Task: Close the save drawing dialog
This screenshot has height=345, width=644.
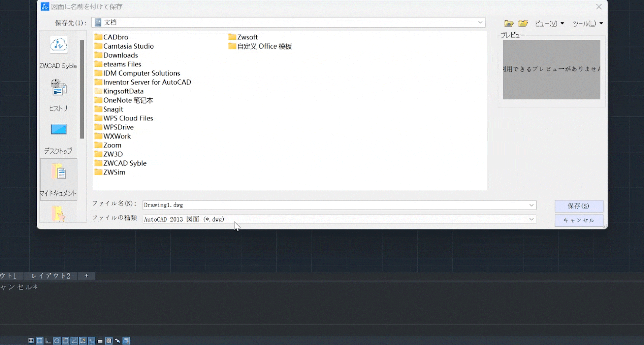Action: click(599, 7)
